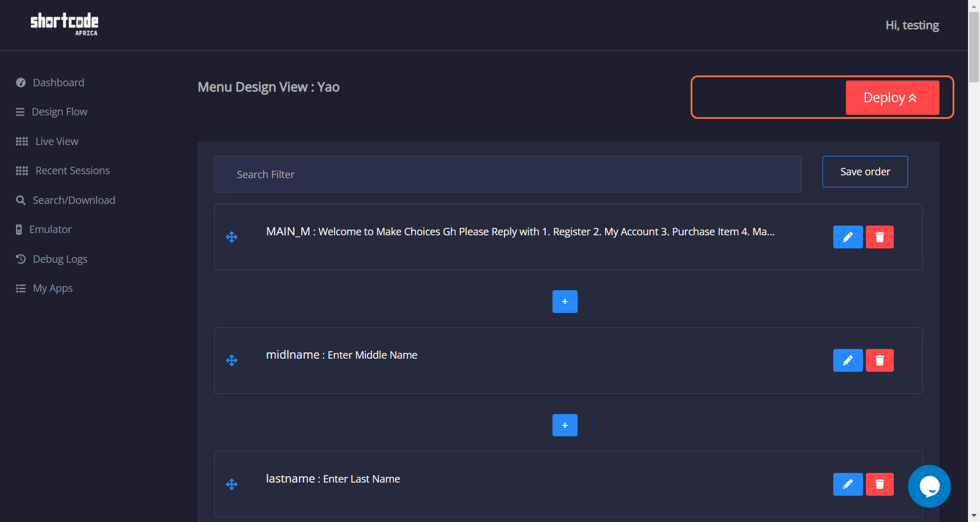The image size is (980, 522).
Task: Click the red Deploy button
Action: (892, 98)
